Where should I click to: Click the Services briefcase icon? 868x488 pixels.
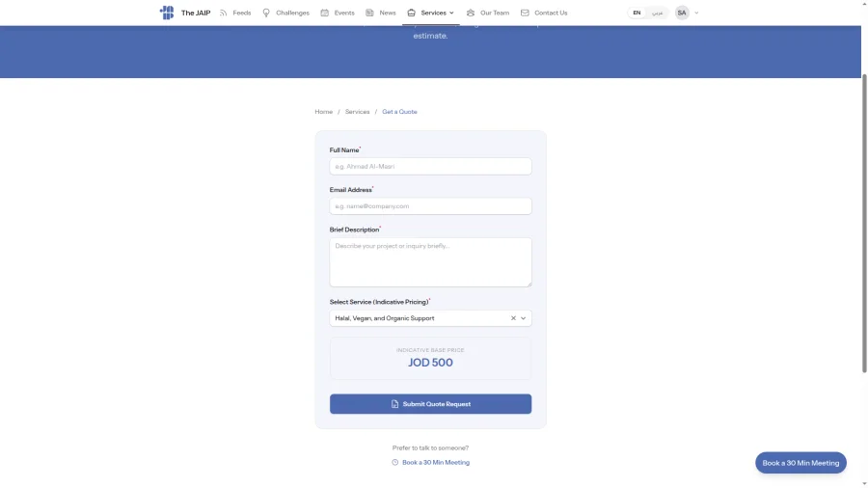click(x=411, y=13)
